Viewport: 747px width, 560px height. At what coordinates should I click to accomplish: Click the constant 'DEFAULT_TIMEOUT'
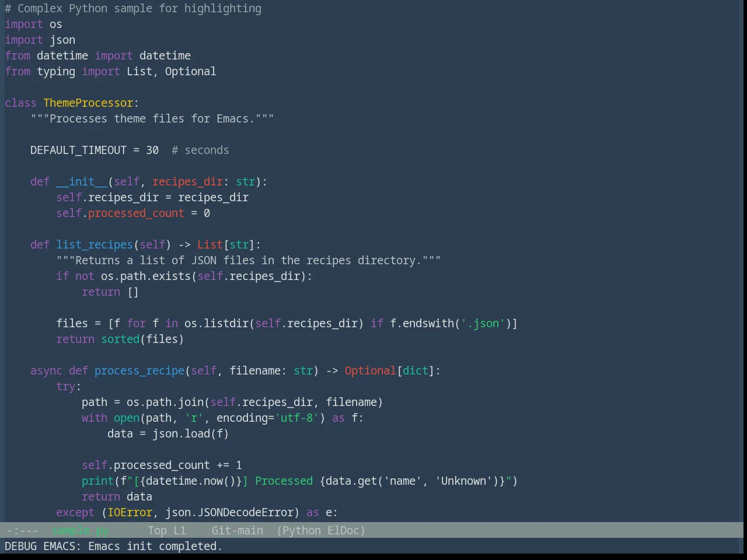tap(78, 150)
